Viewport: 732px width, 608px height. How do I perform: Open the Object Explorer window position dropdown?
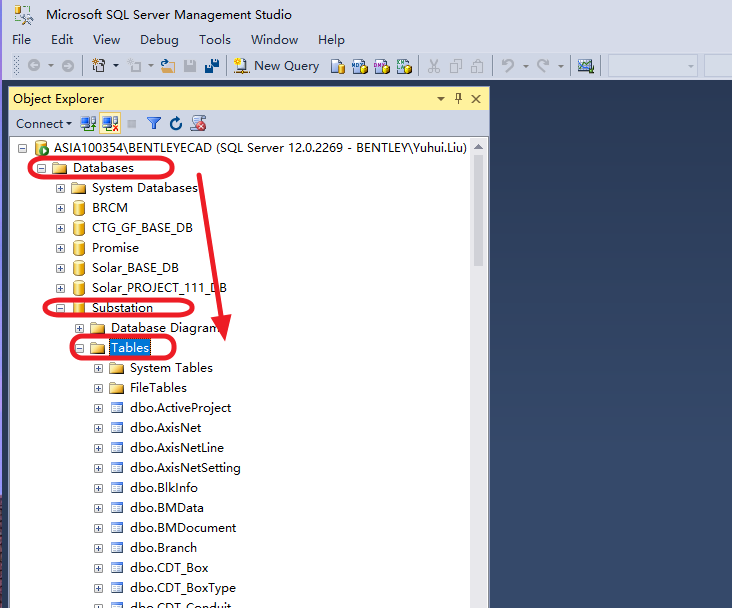pos(441,99)
